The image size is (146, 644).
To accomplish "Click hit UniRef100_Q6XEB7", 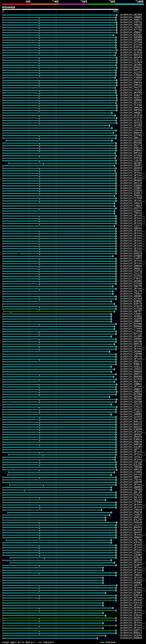I will 131,163.
